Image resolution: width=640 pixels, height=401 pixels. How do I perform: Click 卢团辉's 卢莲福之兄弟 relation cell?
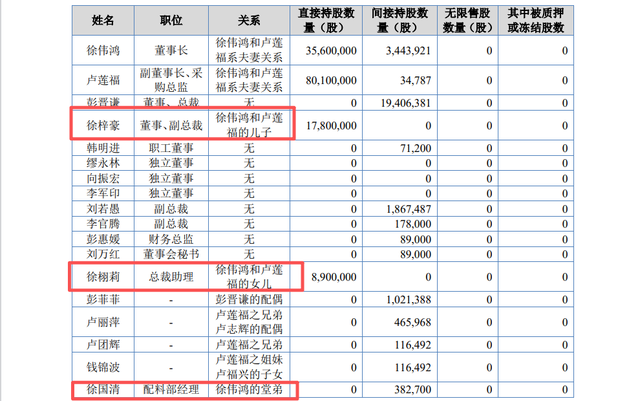(249, 345)
